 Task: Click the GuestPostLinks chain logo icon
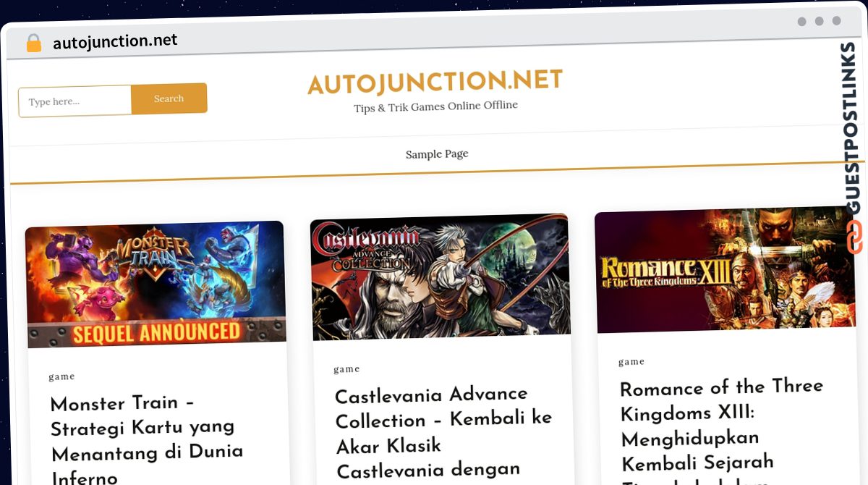point(854,237)
